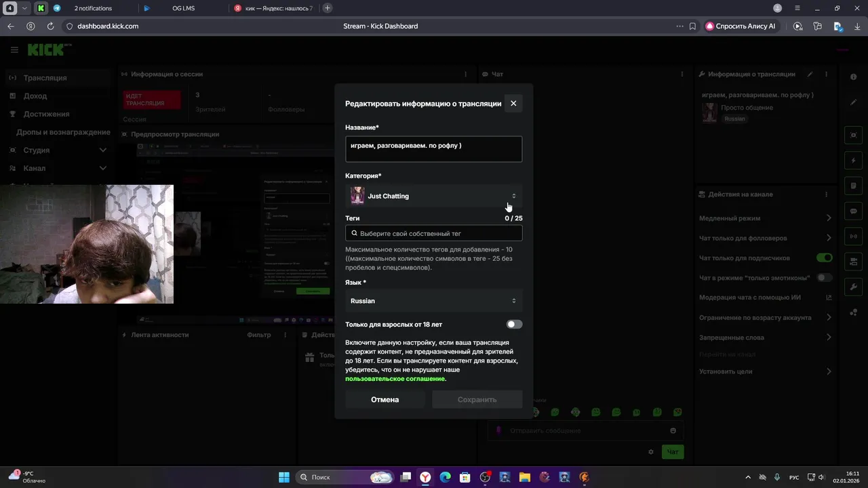Open File Explorer from the taskbar
The image size is (868, 488).
coord(524,477)
